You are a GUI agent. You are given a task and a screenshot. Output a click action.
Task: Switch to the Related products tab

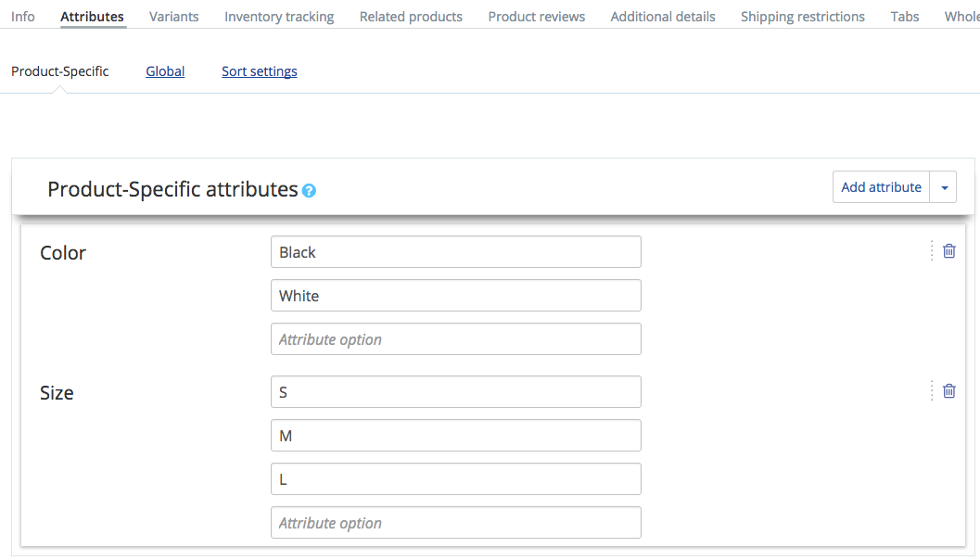pos(411,16)
